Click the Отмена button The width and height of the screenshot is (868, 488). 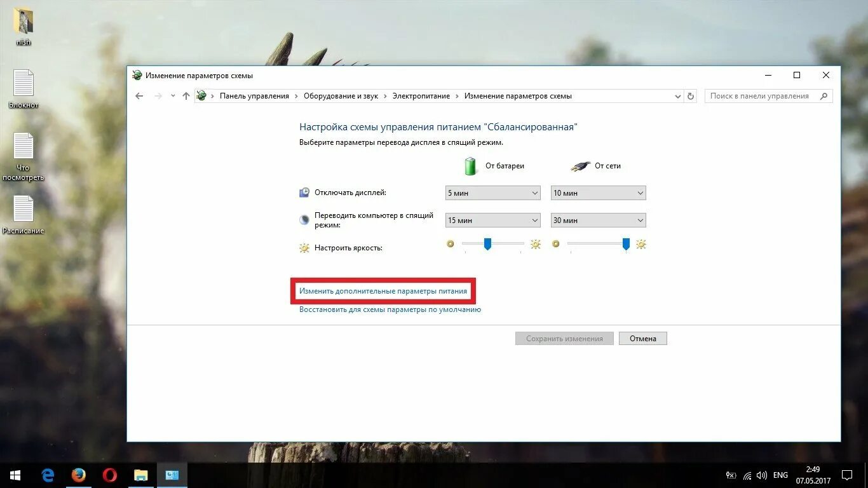(643, 339)
